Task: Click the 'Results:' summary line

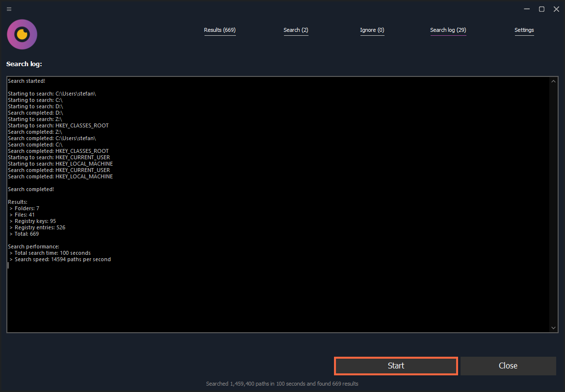Action: (x=17, y=201)
